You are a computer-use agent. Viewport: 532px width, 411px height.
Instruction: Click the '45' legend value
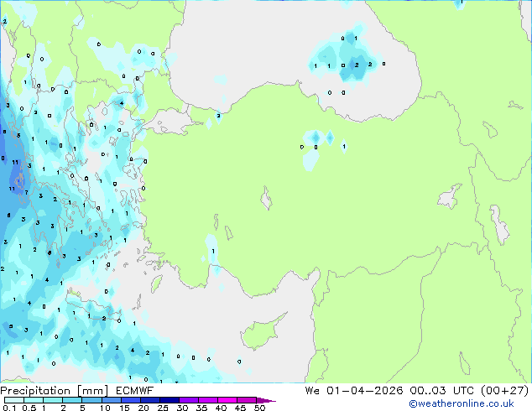click(241, 408)
